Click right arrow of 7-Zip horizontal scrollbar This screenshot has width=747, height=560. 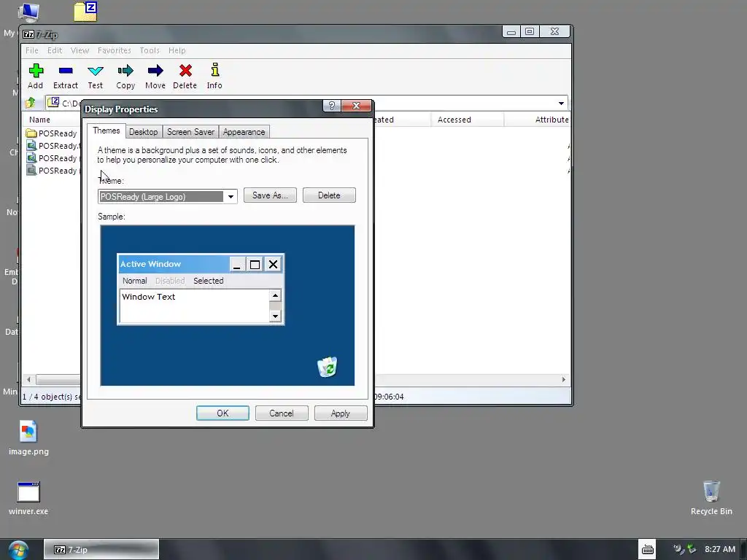(x=564, y=379)
